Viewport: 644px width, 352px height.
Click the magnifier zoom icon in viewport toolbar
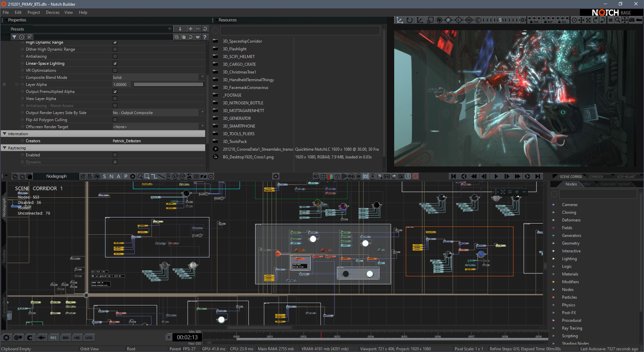(617, 20)
